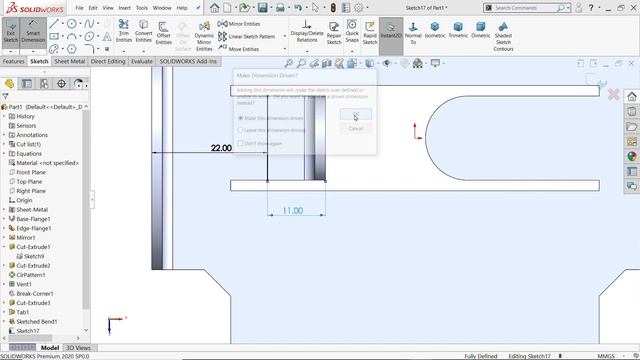This screenshot has width=640, height=360.
Task: Expand Quick Snaps dropdown arrow
Action: click(352, 51)
